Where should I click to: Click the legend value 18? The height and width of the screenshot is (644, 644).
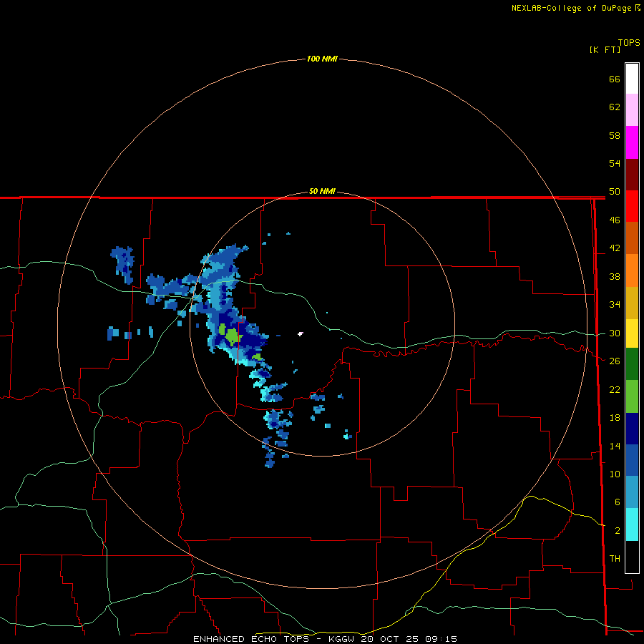(x=615, y=418)
